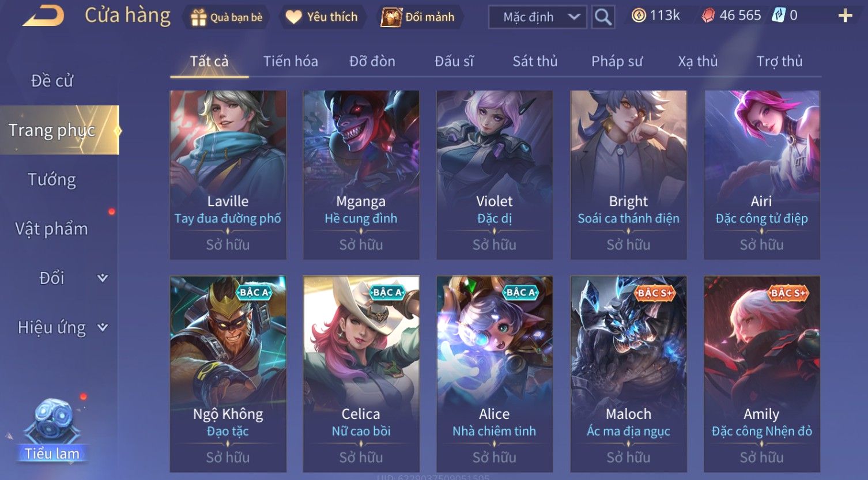This screenshot has width=868, height=480.
Task: Click the golden back arrow icon
Action: pos(44,16)
